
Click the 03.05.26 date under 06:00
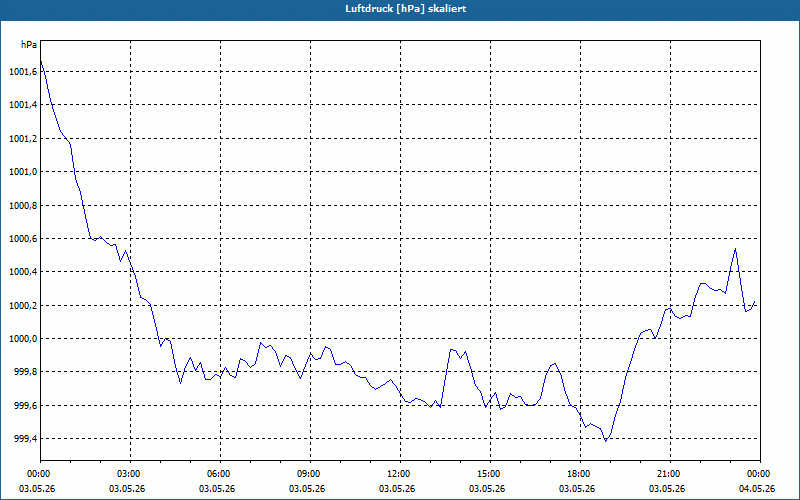[217, 488]
